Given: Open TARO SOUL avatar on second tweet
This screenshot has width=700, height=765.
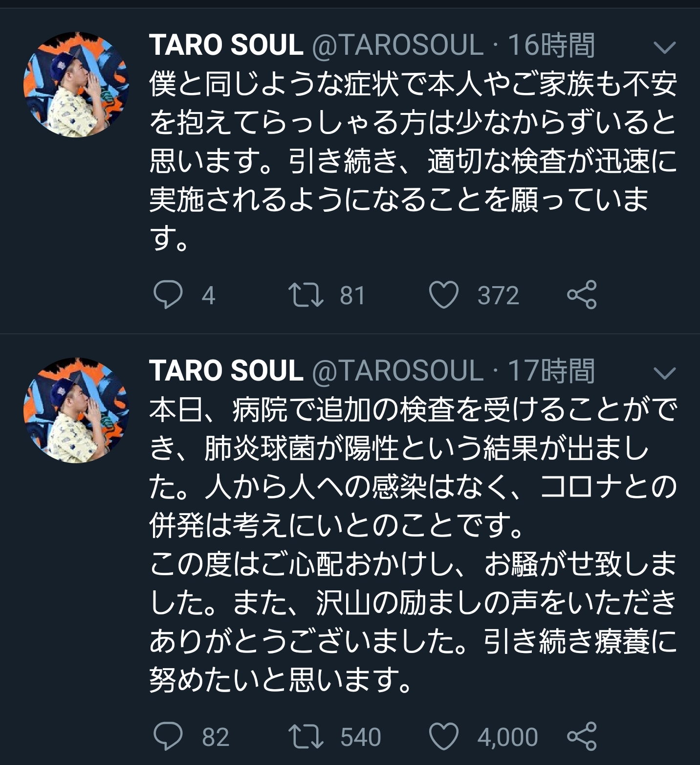Looking at the screenshot, I should click(76, 410).
